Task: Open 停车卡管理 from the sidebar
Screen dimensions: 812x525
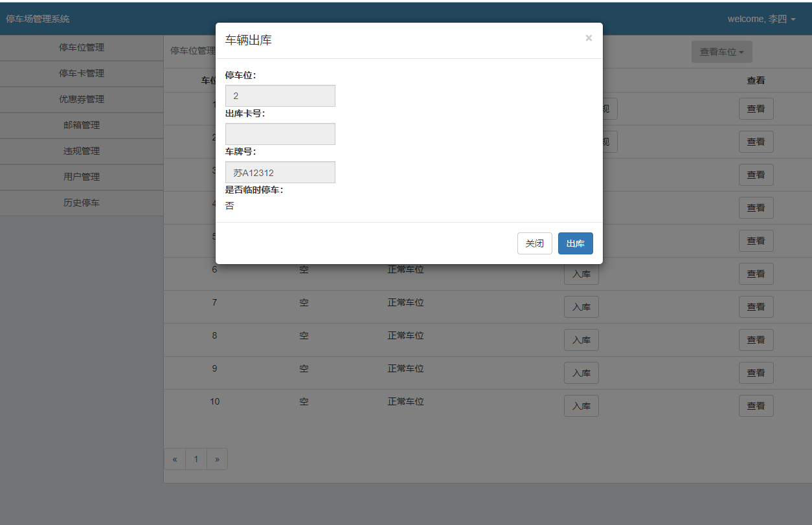Action: 82,73
